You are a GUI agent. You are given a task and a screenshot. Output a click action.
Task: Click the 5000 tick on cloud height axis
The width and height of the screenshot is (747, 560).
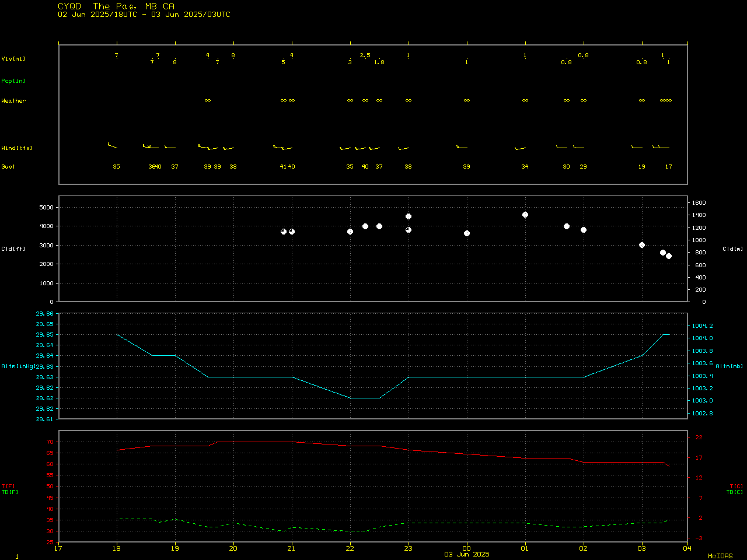[x=46, y=207]
